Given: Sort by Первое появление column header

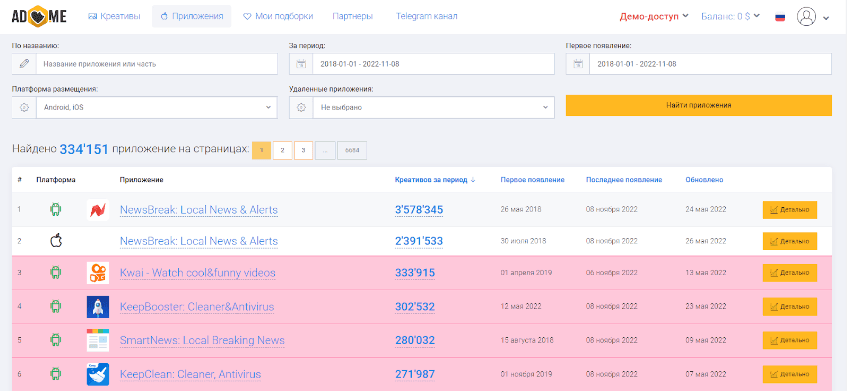Looking at the screenshot, I should coord(532,180).
